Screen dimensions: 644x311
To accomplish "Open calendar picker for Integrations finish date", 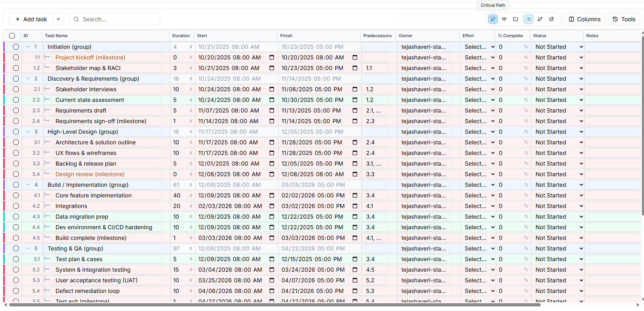I will click(x=355, y=206).
